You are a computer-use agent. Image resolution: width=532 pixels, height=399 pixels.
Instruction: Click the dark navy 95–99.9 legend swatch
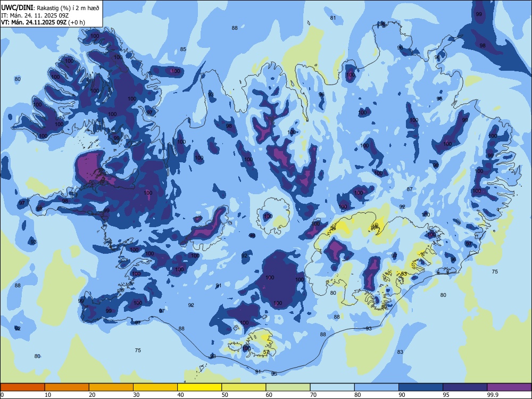click(465, 387)
